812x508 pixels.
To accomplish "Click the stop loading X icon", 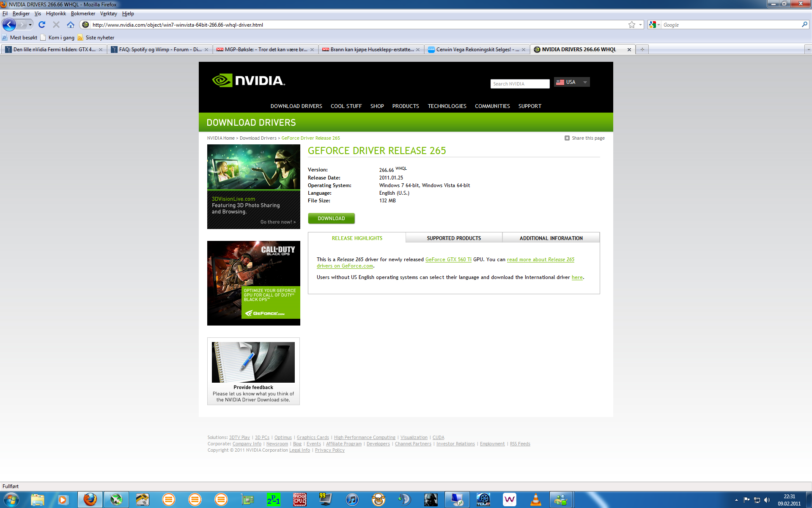I will pos(56,25).
